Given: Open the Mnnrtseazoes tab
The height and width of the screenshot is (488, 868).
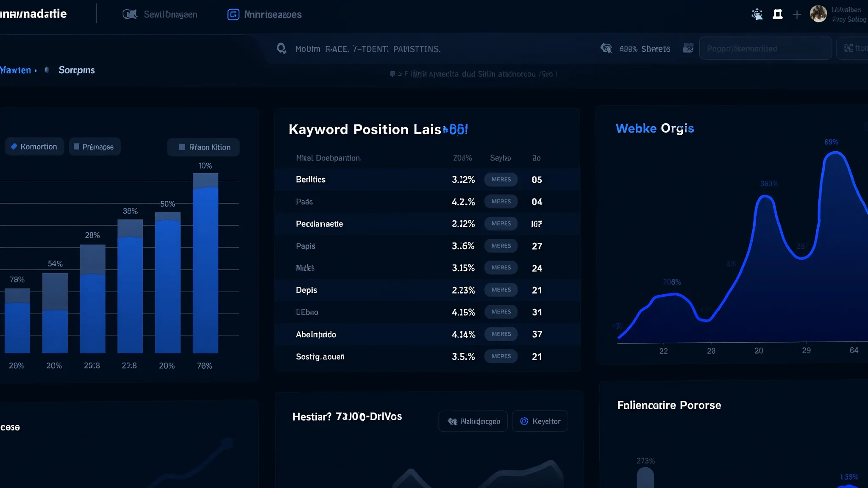Looking at the screenshot, I should click(x=273, y=14).
